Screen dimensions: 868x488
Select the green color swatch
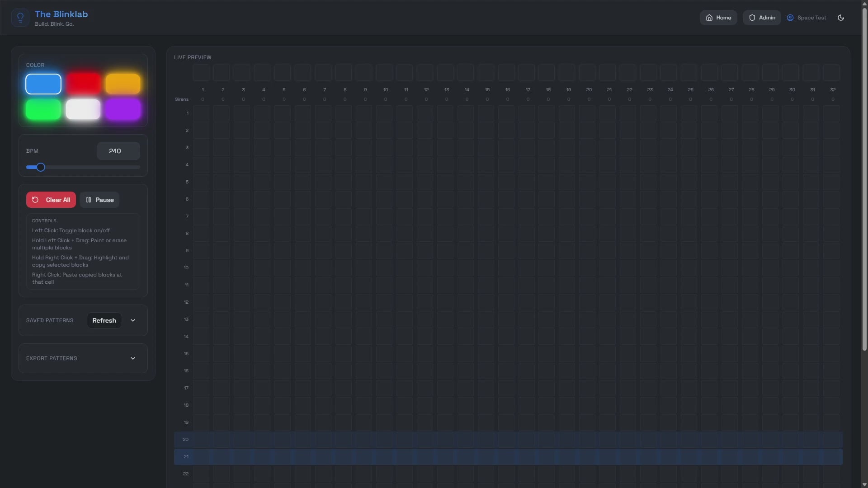click(43, 109)
